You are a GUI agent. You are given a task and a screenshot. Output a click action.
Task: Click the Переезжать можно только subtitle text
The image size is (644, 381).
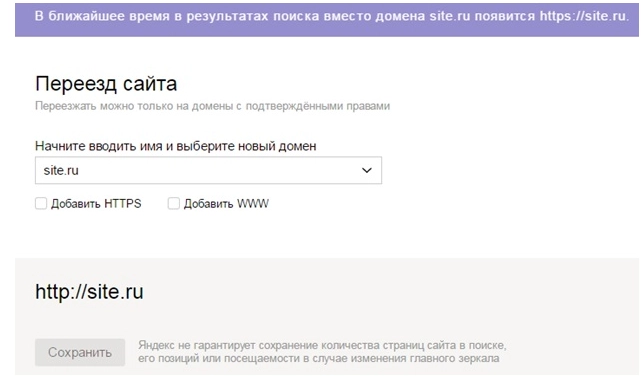212,106
